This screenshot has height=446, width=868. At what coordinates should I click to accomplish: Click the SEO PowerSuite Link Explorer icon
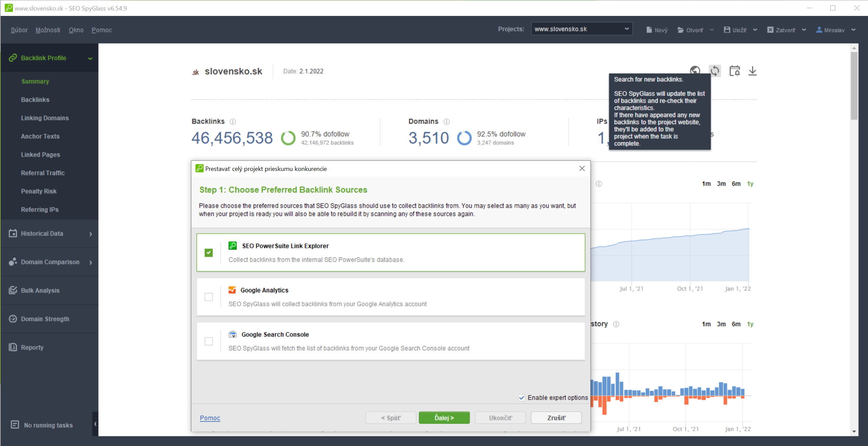pos(232,246)
